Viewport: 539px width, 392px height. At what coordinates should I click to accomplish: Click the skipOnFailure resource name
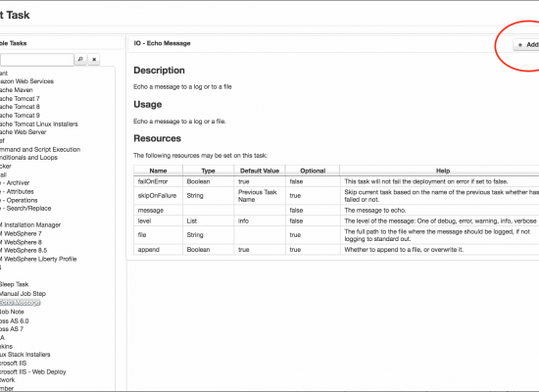click(157, 196)
